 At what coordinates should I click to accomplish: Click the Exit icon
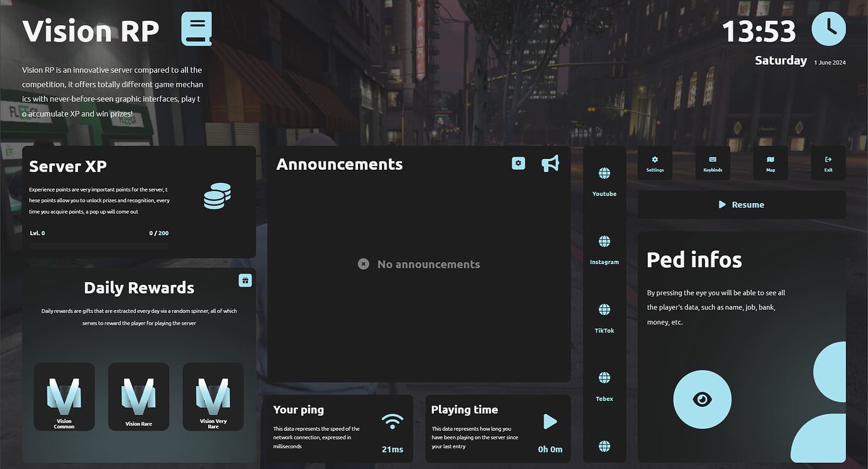(828, 162)
